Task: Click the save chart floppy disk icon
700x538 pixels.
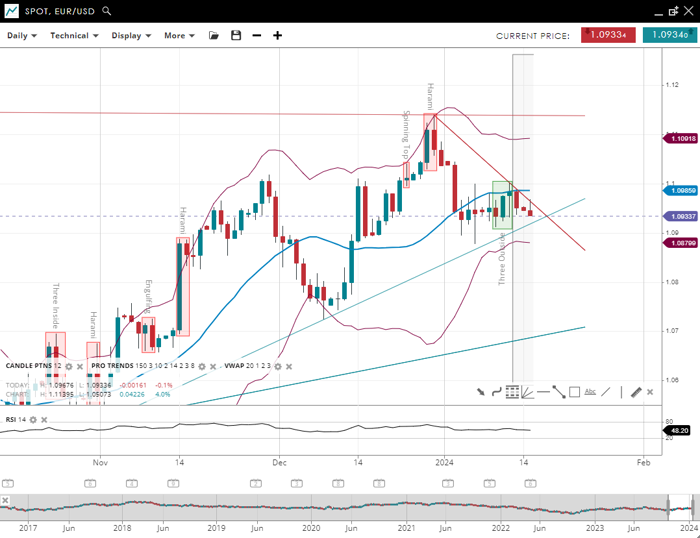Action: (x=236, y=35)
